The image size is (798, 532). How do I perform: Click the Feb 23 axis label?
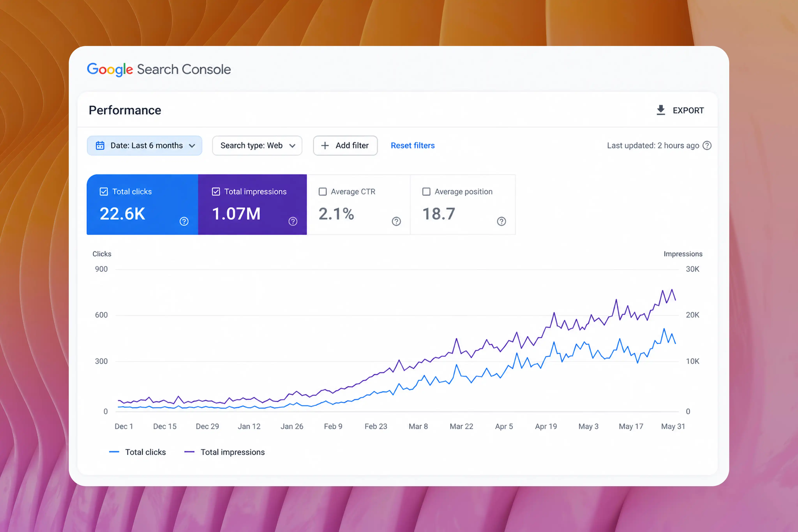point(376,426)
